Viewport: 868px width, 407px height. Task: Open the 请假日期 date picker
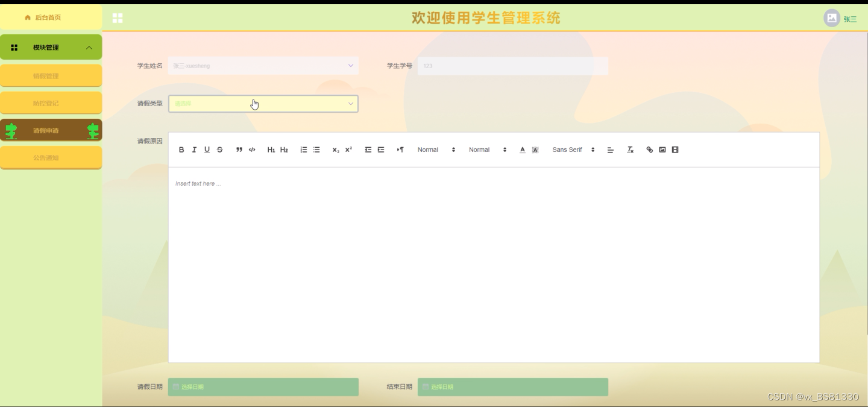tap(263, 387)
